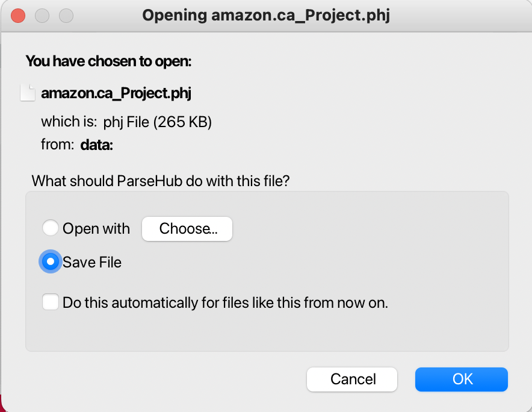Click the 'You have chosen to open:' heading

coord(108,61)
